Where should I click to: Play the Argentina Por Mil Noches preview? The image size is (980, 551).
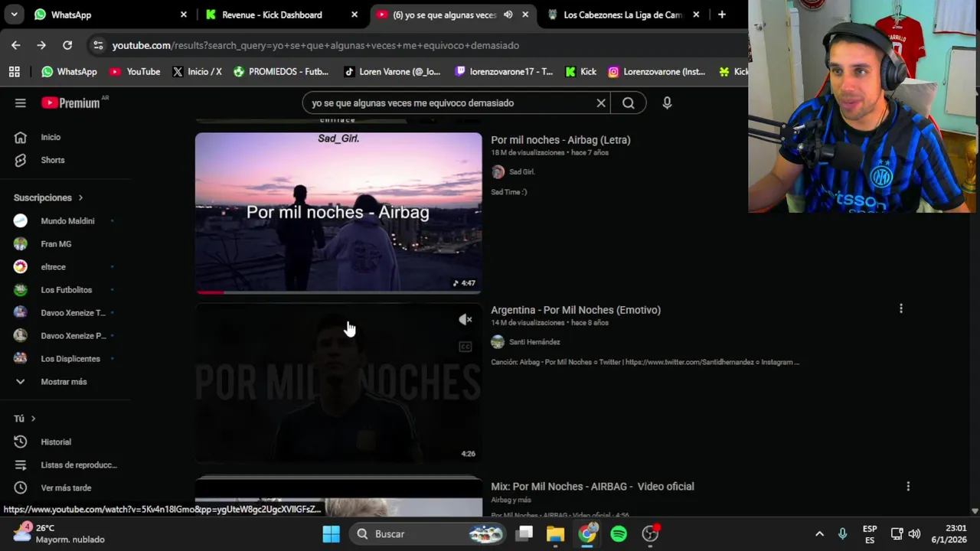click(338, 383)
